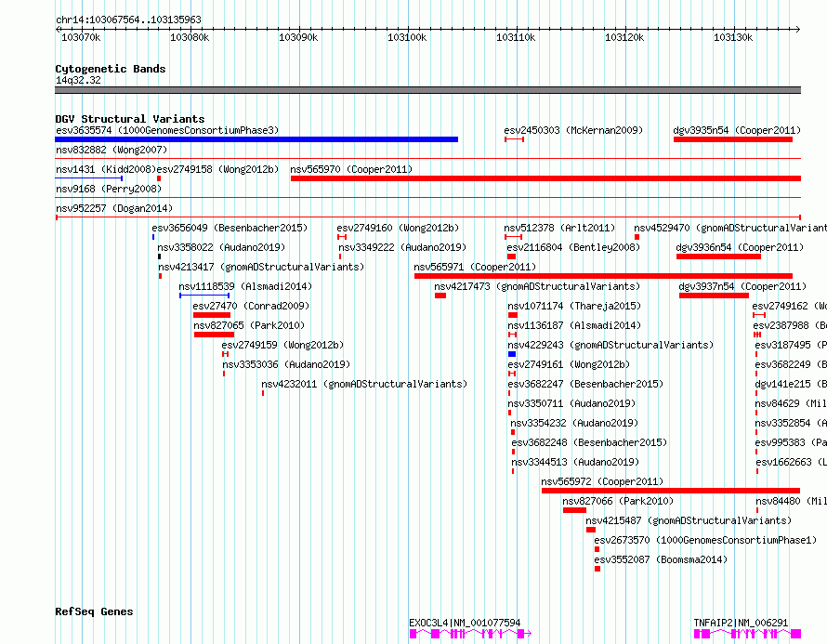Open the nsv827066 Park2010 variant
This screenshot has height=644, width=827.
[x=618, y=501]
